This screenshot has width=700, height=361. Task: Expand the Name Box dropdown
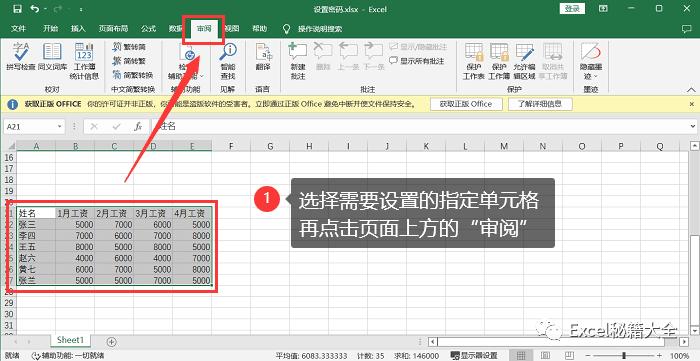60,127
